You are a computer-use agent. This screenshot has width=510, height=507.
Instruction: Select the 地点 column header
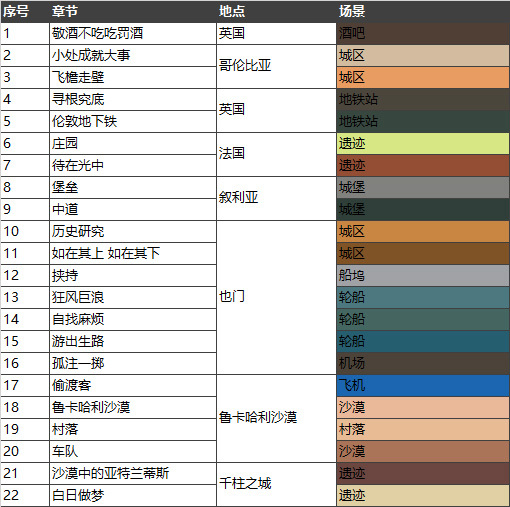[276, 11]
